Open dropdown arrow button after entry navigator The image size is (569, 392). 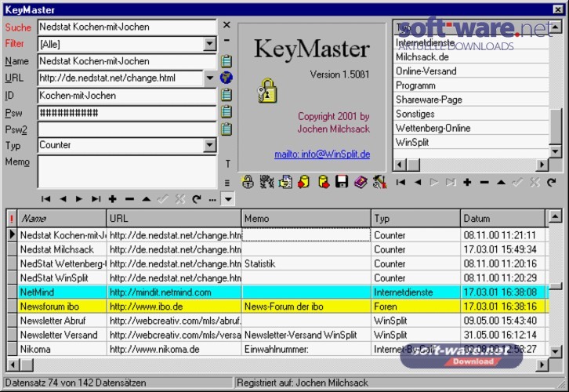pos(228,199)
